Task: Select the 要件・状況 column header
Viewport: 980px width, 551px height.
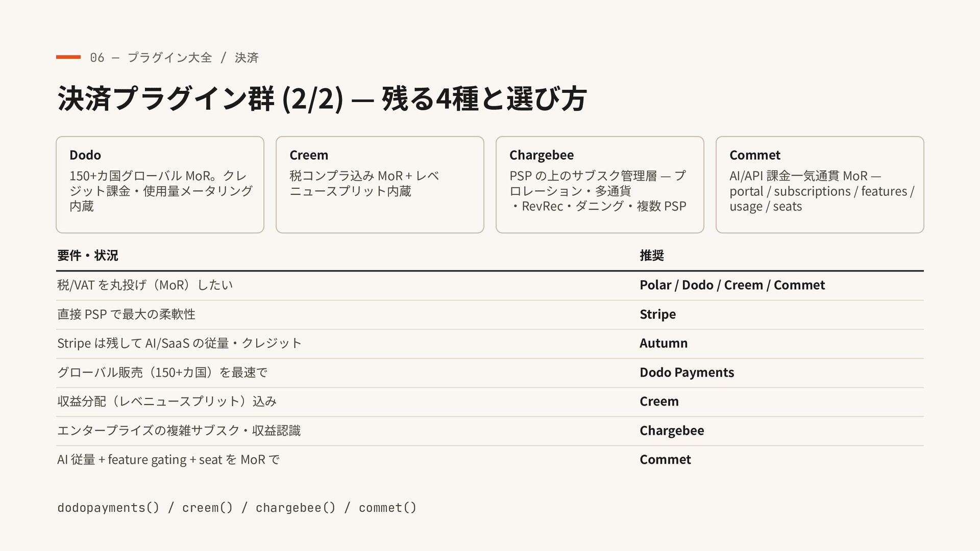Action: (x=88, y=255)
